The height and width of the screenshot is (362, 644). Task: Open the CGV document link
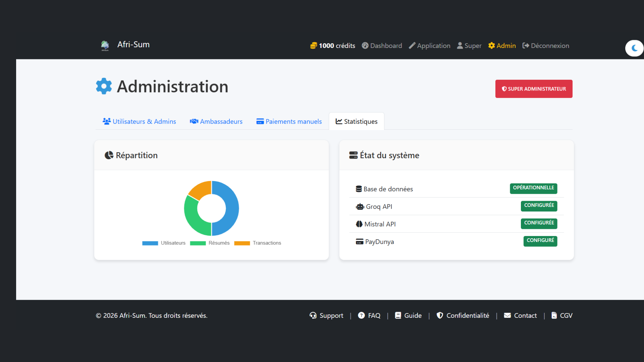pos(562,315)
